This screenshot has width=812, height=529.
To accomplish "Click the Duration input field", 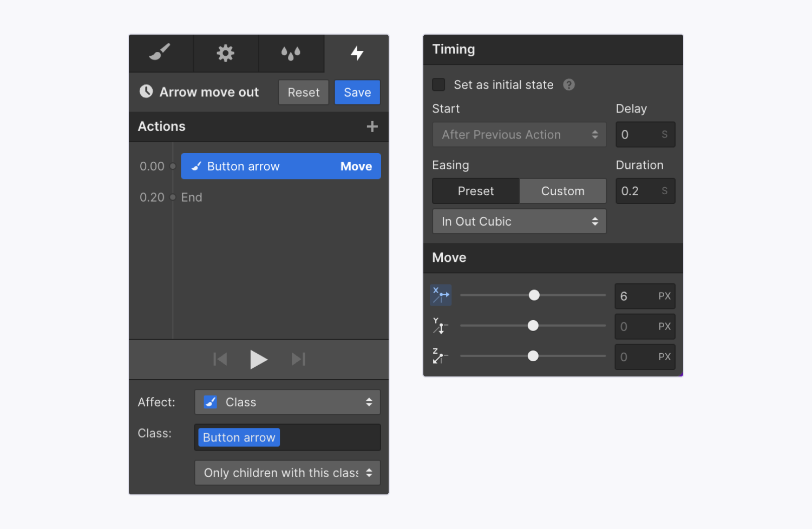I will coord(645,191).
